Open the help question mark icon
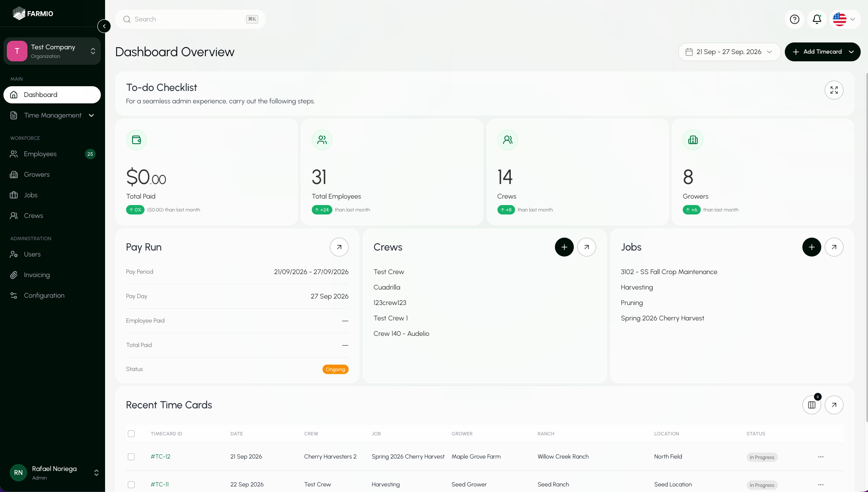Screen dimensions: 868x492 795,19
